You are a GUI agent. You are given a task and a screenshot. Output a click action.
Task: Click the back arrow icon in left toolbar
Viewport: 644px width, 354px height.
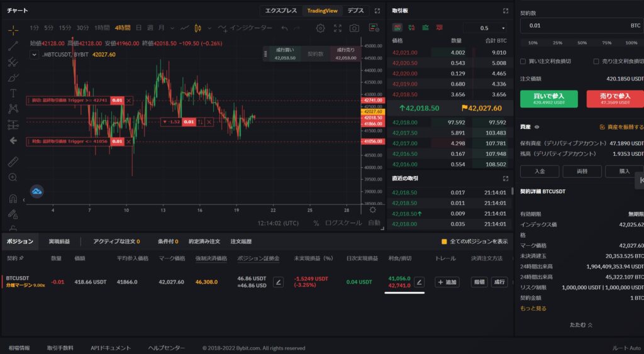pyautogui.click(x=13, y=140)
